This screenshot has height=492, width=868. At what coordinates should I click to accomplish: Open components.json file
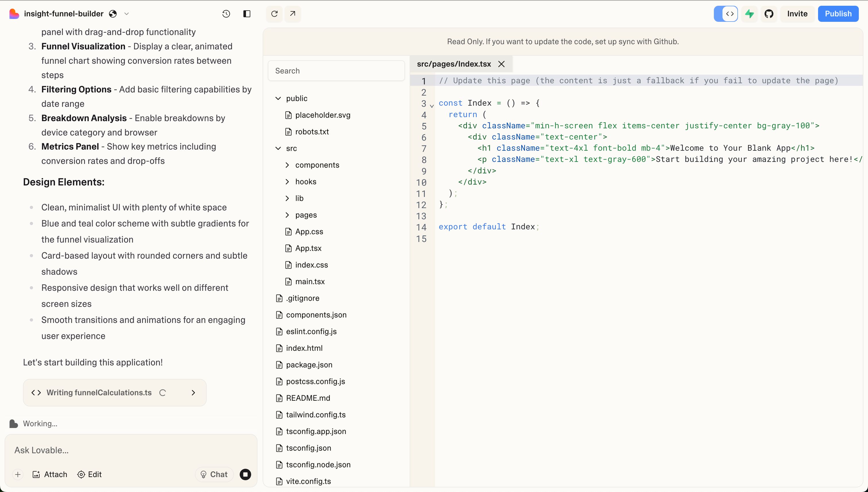311,315
